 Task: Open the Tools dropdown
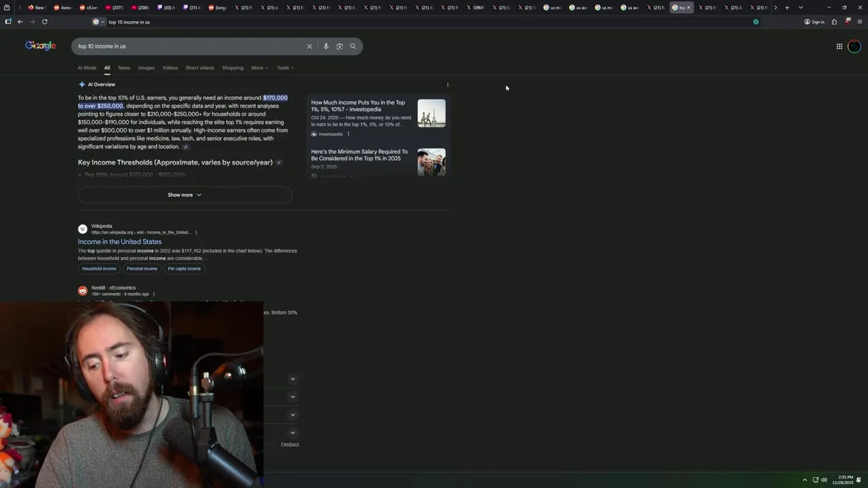click(x=285, y=68)
